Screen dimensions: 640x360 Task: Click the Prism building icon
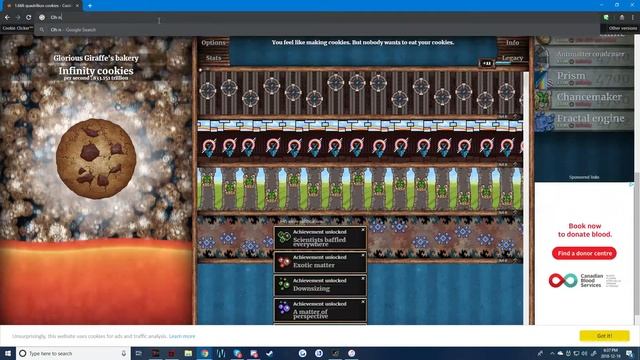tap(544, 78)
